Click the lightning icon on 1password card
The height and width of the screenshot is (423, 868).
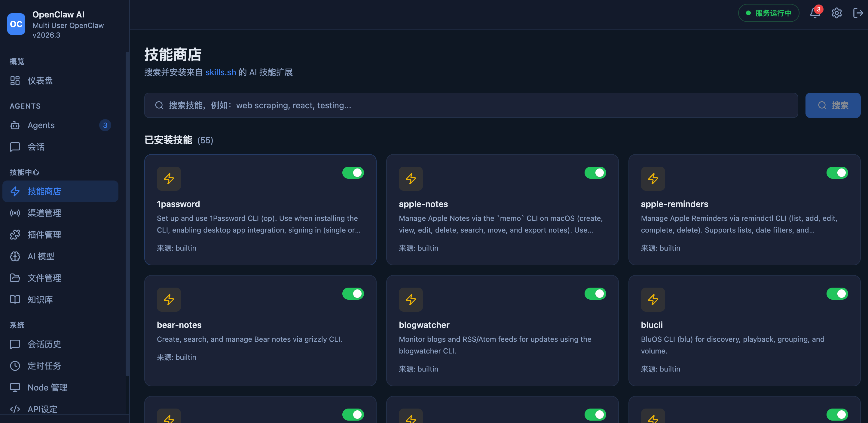click(169, 178)
